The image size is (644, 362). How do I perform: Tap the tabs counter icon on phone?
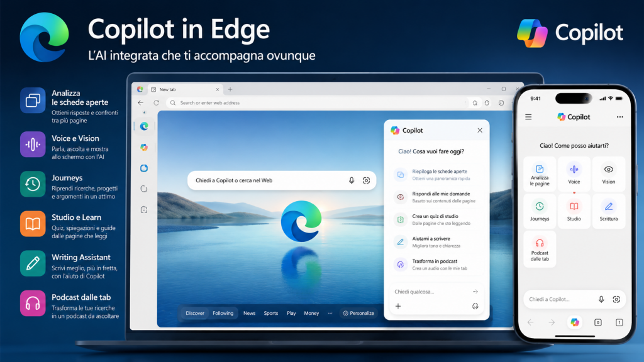[x=619, y=322]
